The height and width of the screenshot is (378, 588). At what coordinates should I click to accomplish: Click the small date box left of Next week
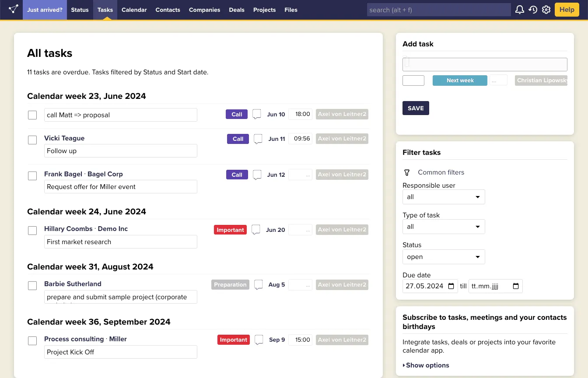pyautogui.click(x=413, y=80)
